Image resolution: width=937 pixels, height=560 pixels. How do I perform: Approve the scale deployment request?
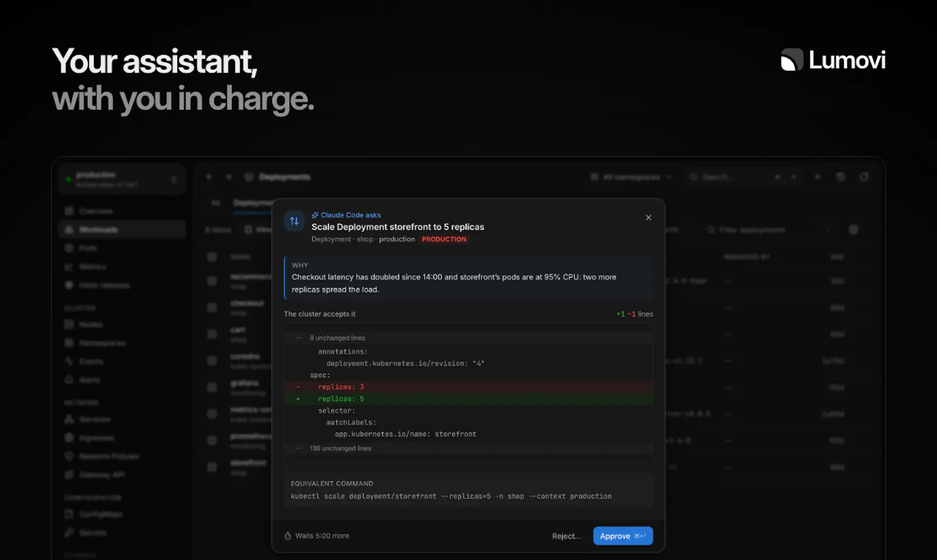(x=623, y=536)
